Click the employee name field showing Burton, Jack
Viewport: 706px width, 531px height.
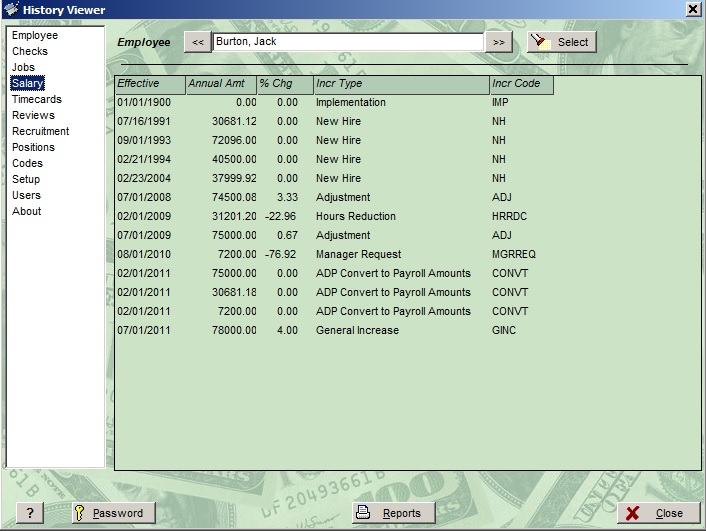click(x=348, y=42)
